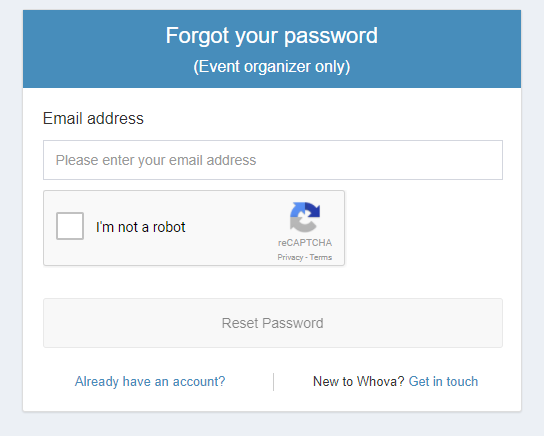The image size is (544, 436).
Task: Open the reCAPTCHA Privacy link
Action: click(x=290, y=257)
